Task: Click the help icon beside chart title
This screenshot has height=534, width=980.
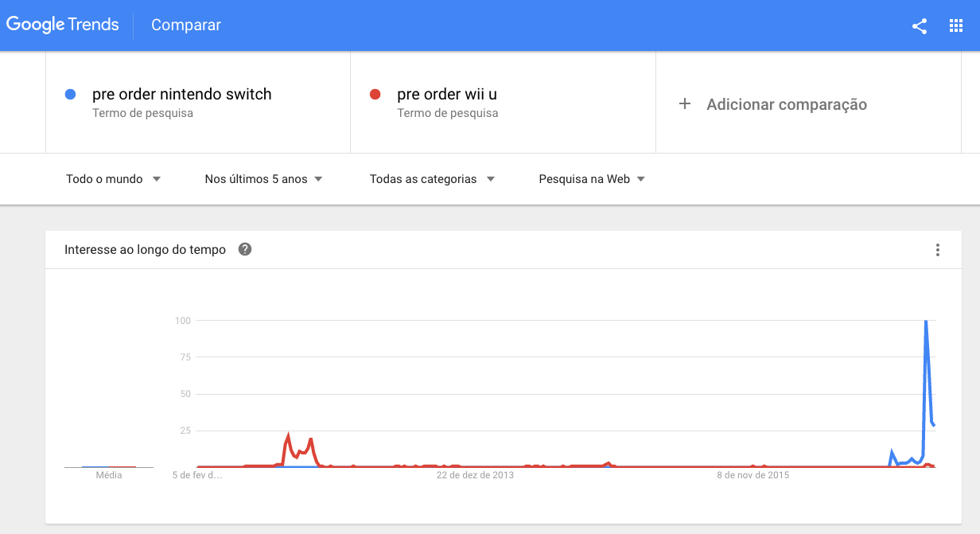Action: 245,250
